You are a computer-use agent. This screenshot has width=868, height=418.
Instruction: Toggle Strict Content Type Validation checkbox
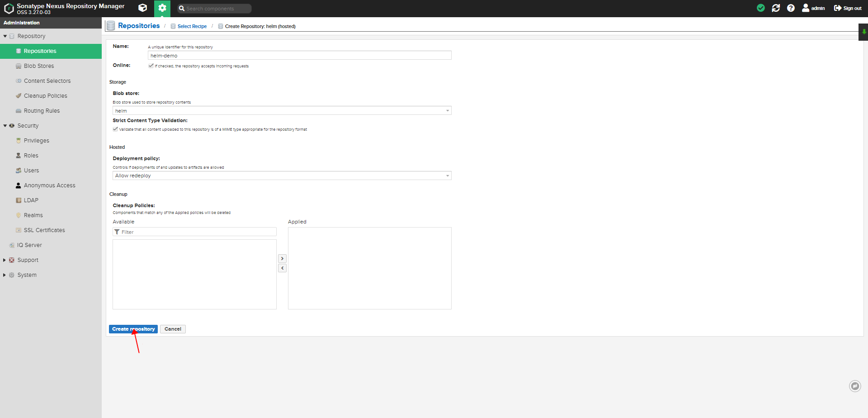(115, 129)
